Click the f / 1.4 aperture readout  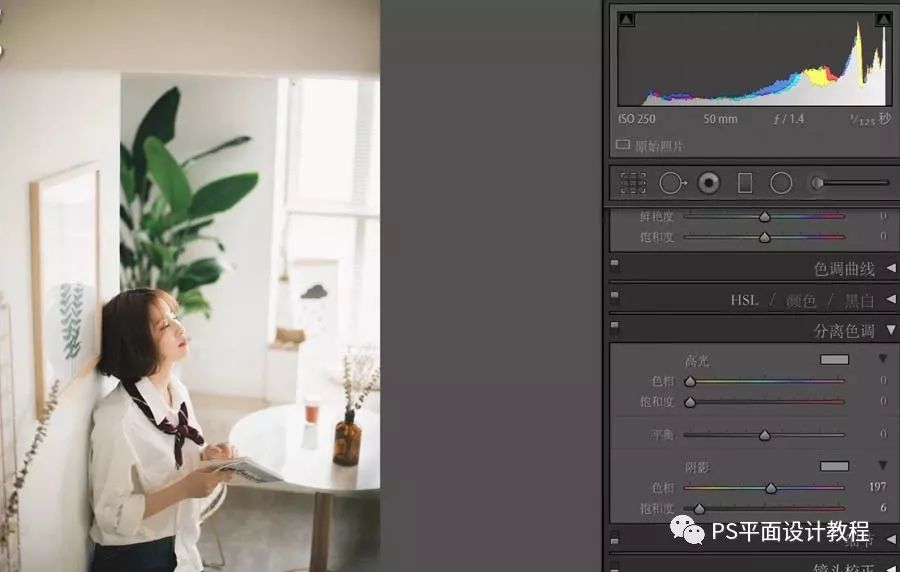click(789, 119)
